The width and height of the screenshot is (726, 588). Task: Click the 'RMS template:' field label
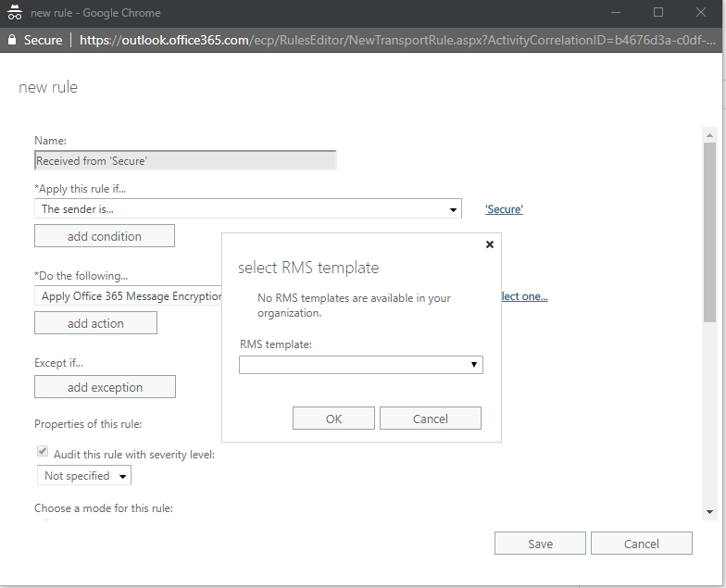click(276, 344)
